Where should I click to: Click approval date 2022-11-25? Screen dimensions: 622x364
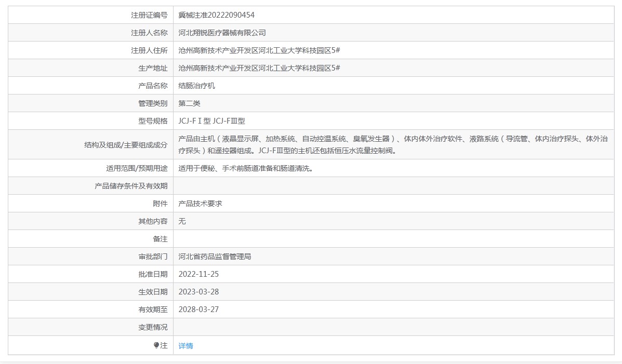pos(200,274)
